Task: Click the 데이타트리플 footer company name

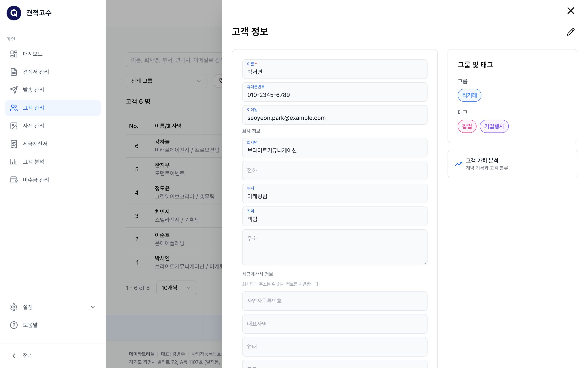Action: [x=142, y=354]
